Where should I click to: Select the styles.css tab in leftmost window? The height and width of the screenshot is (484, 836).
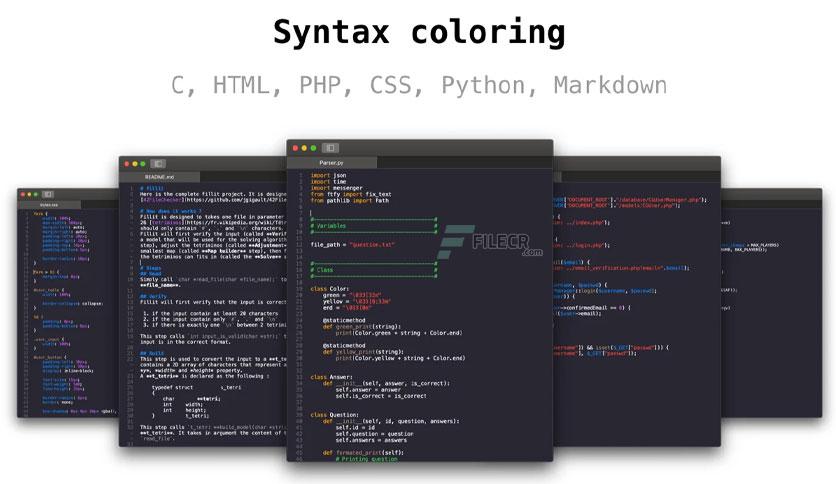click(49, 205)
